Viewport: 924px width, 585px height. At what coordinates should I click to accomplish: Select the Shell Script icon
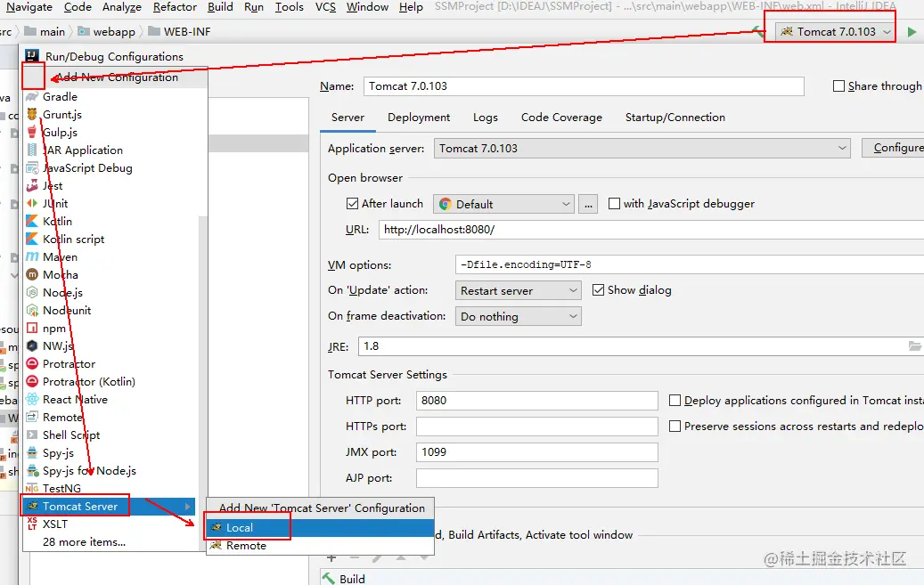tap(32, 435)
